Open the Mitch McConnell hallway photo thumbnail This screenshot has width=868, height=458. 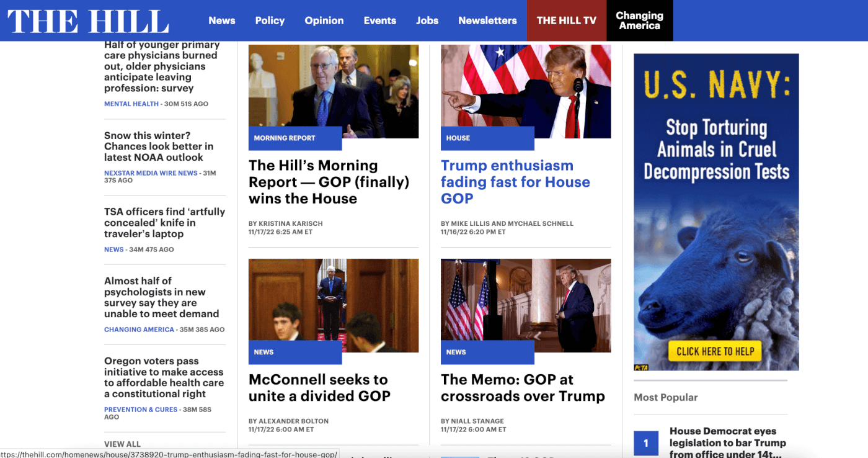(334, 91)
